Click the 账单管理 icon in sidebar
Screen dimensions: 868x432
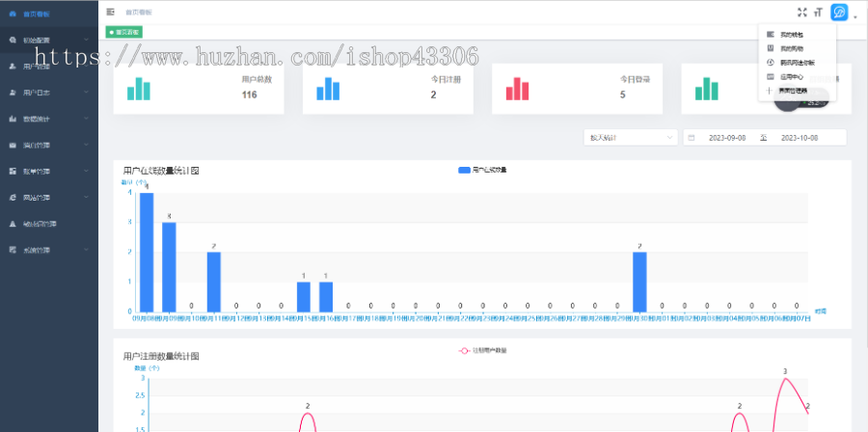coord(14,172)
